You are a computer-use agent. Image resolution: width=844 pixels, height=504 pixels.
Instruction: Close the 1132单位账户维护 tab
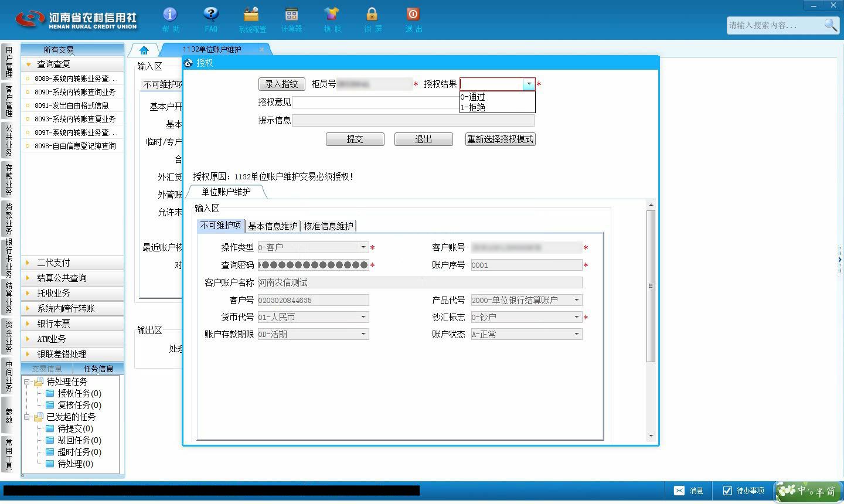(261, 50)
